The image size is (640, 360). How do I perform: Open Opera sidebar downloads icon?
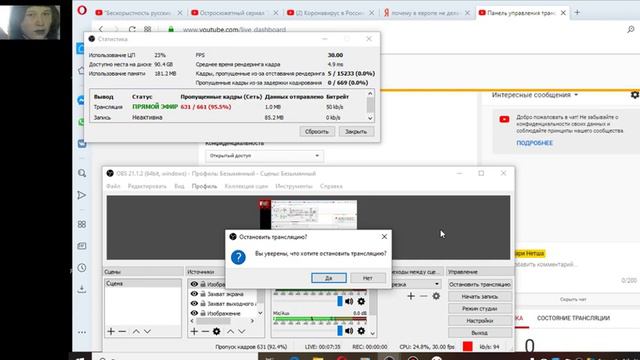[x=82, y=289]
